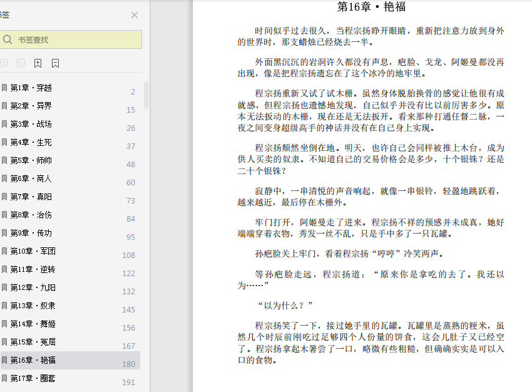The height and width of the screenshot is (392, 532).
Task: Open bookmark 第17章·圈套
Action: [70, 378]
